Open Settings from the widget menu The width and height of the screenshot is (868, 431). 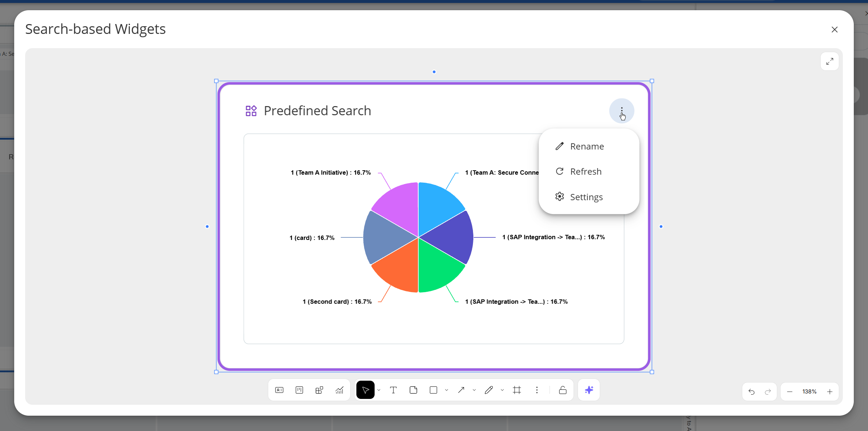click(x=586, y=197)
